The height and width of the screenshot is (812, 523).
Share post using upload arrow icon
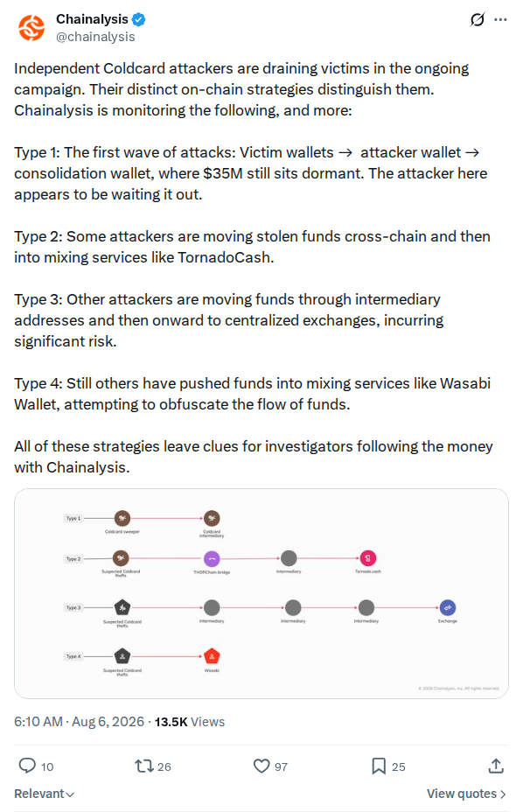[496, 766]
